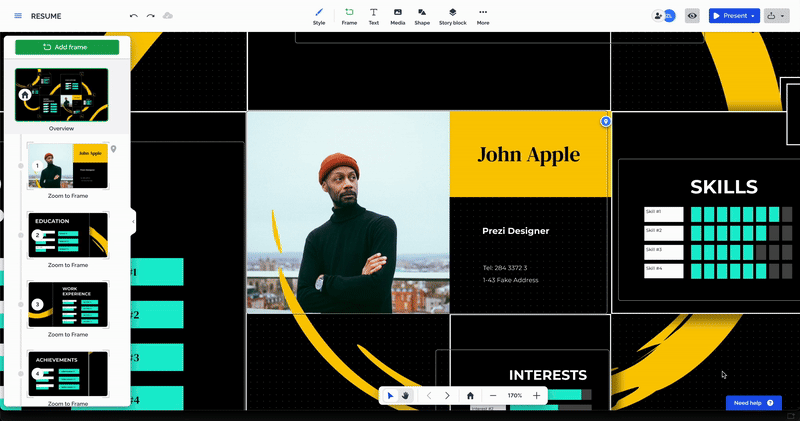Zoom out with minus button
This screenshot has width=800, height=421.
(x=493, y=395)
